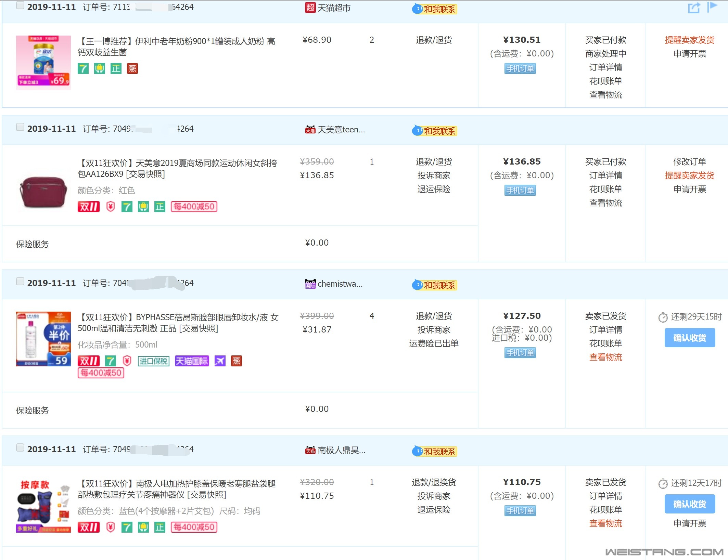This screenshot has height=560, width=728.
Task: Open 花呗账单 for the red bag order
Action: click(x=605, y=189)
